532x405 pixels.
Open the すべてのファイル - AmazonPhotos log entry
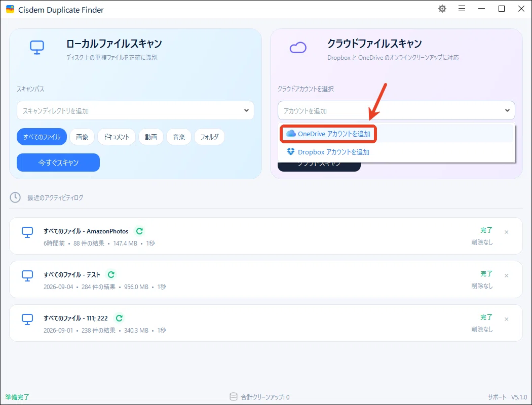265,236
